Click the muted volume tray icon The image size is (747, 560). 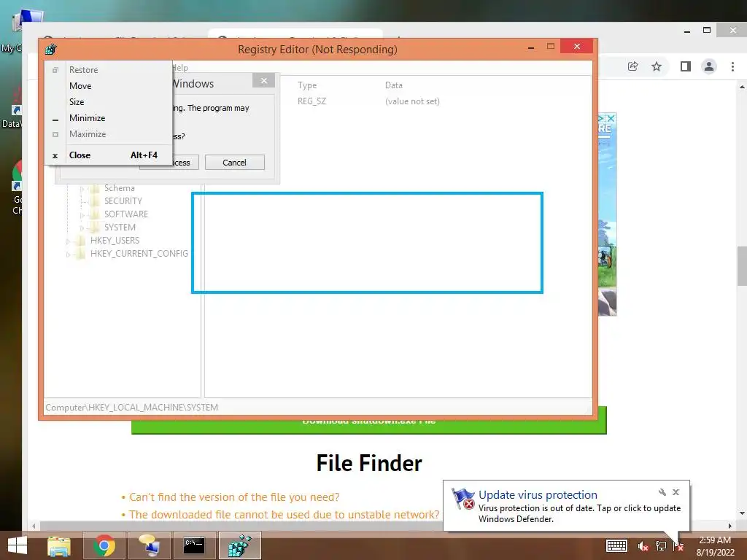click(643, 546)
